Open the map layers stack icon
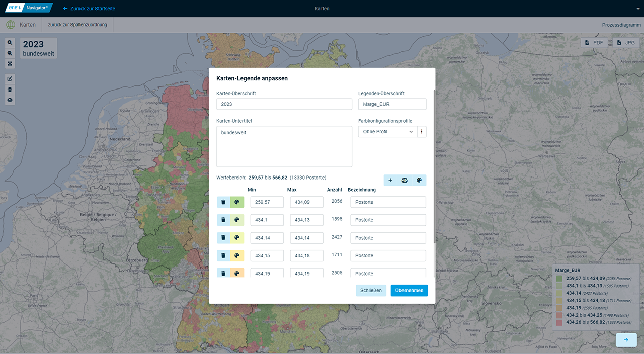Image resolution: width=644 pixels, height=354 pixels. tap(10, 90)
